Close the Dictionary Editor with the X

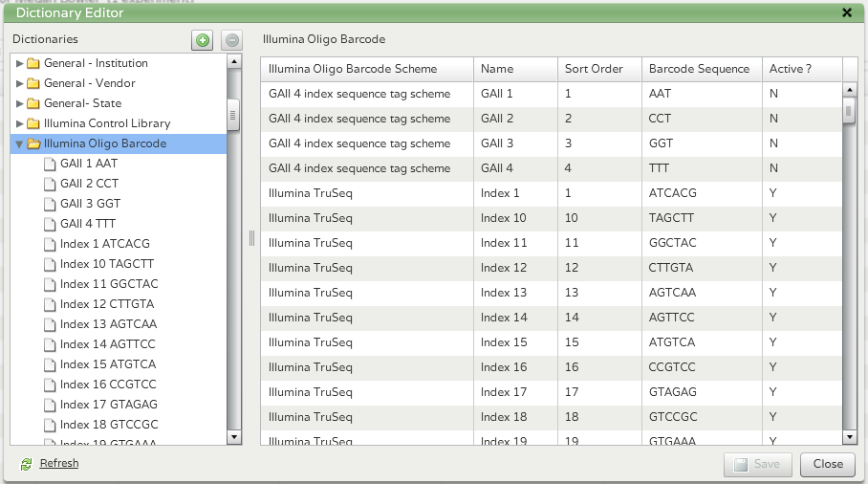tap(847, 12)
